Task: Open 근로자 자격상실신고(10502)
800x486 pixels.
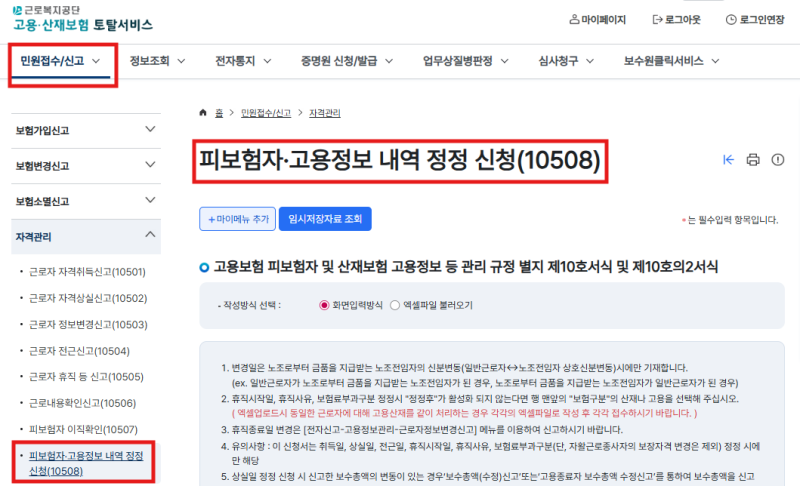Action: (x=88, y=298)
